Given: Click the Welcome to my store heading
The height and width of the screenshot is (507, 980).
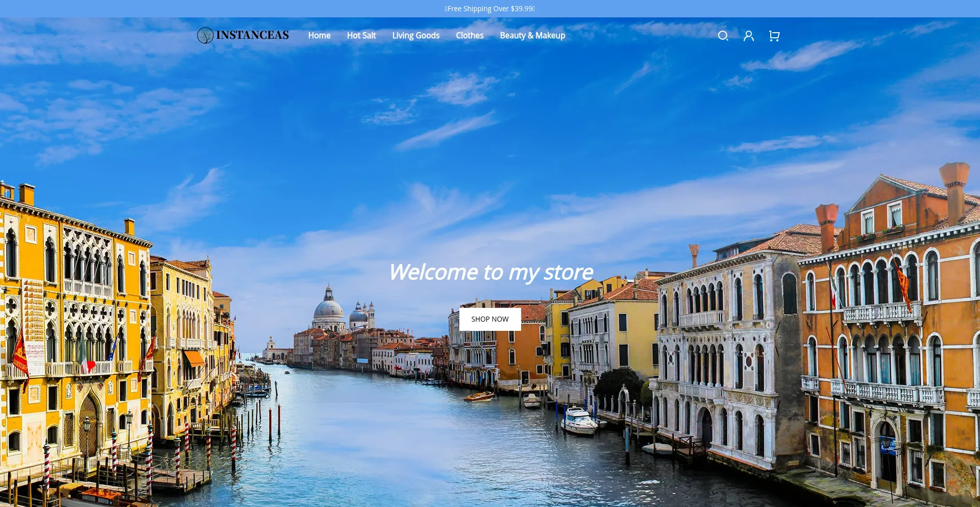Looking at the screenshot, I should point(490,272).
